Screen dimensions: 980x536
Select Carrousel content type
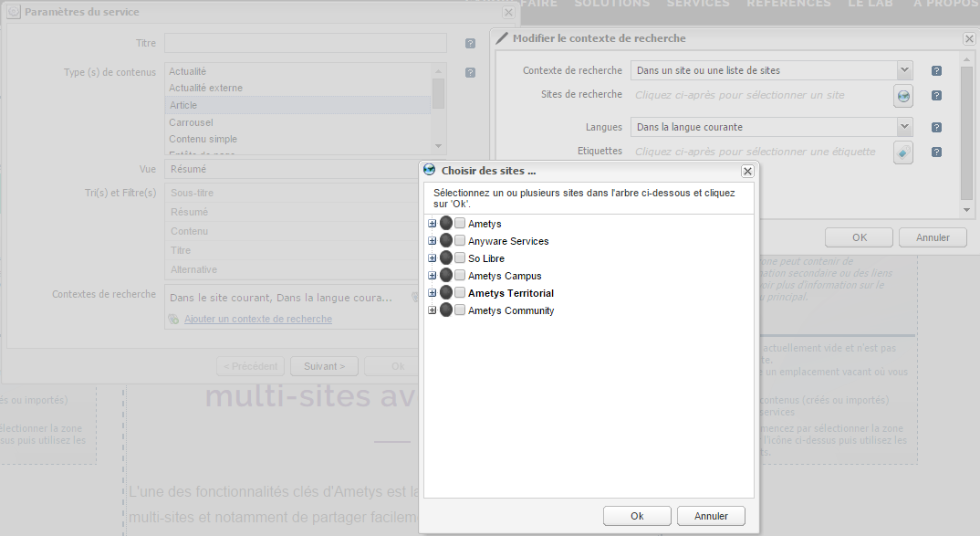pos(298,122)
